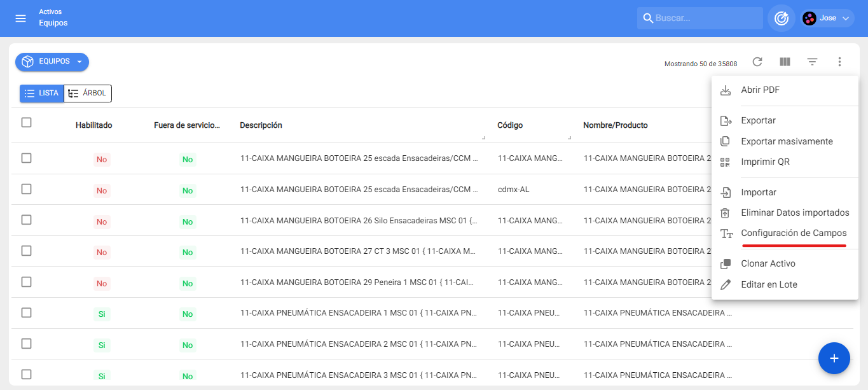
Task: Click the three-dot more options icon
Action: [x=839, y=62]
